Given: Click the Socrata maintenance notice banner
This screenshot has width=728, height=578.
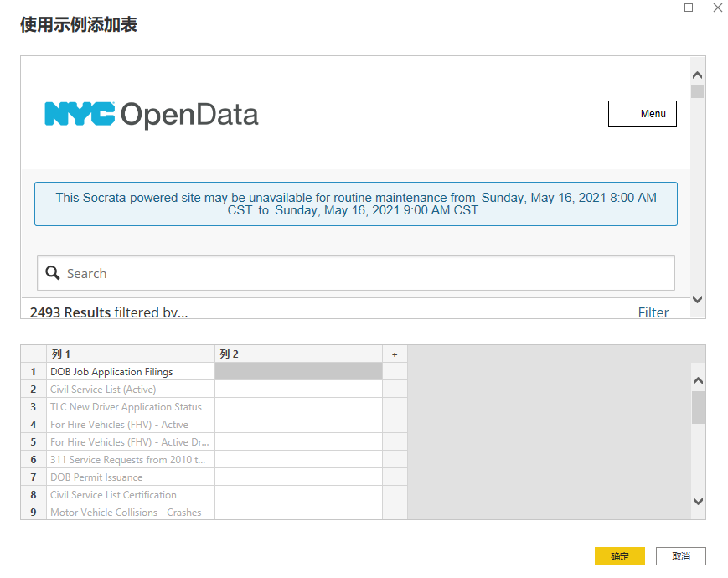Looking at the screenshot, I should (356, 204).
